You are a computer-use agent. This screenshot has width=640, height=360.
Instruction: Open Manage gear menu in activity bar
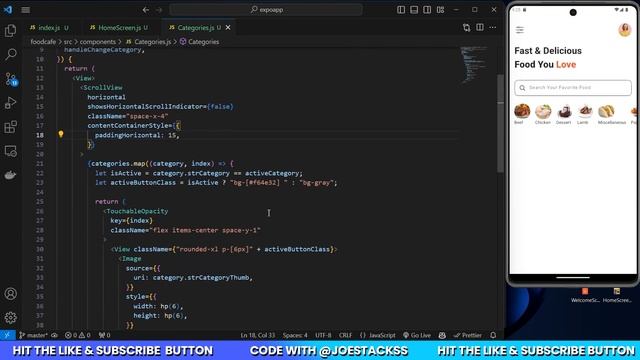(11, 317)
